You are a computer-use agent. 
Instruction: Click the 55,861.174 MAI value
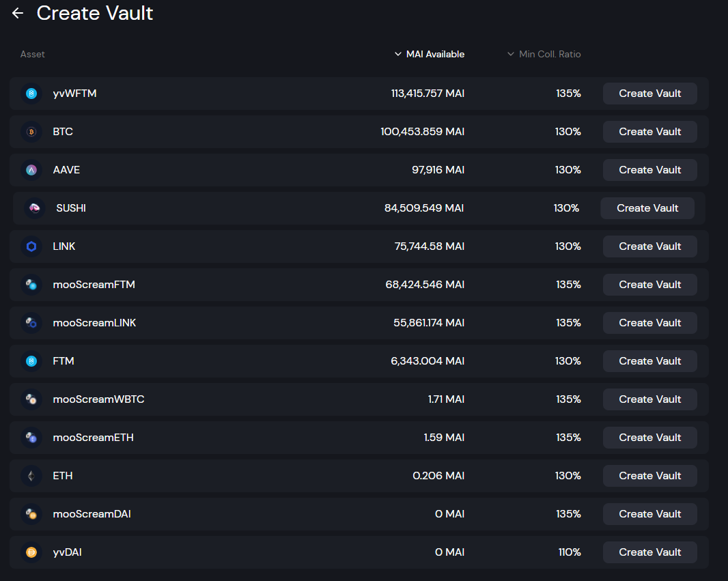[x=429, y=323]
